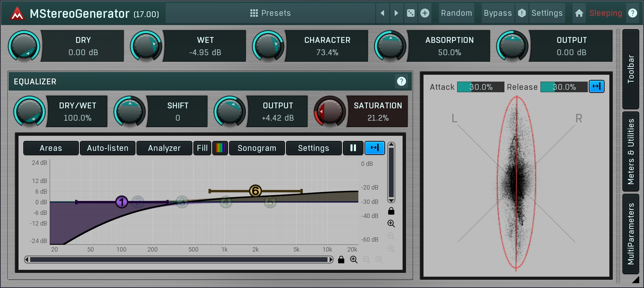Zoom in the equalizer horizontal axis
644x288 pixels.
click(x=354, y=260)
